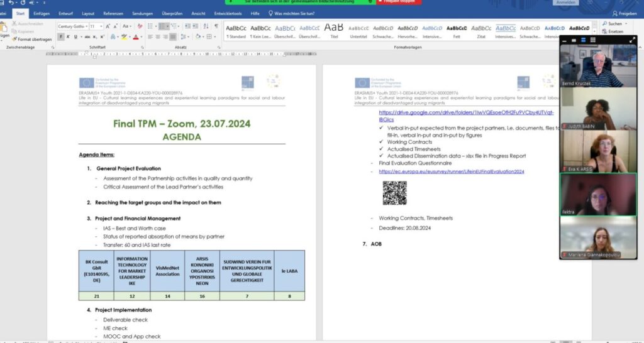Screen dimensions: 644x343
Task: Open the font size dropdown
Action: (101, 26)
